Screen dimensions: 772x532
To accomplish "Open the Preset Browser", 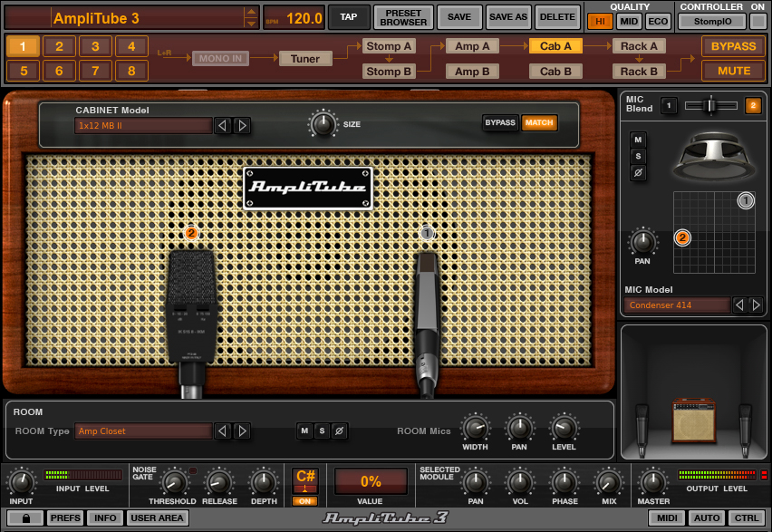I will 402,17.
